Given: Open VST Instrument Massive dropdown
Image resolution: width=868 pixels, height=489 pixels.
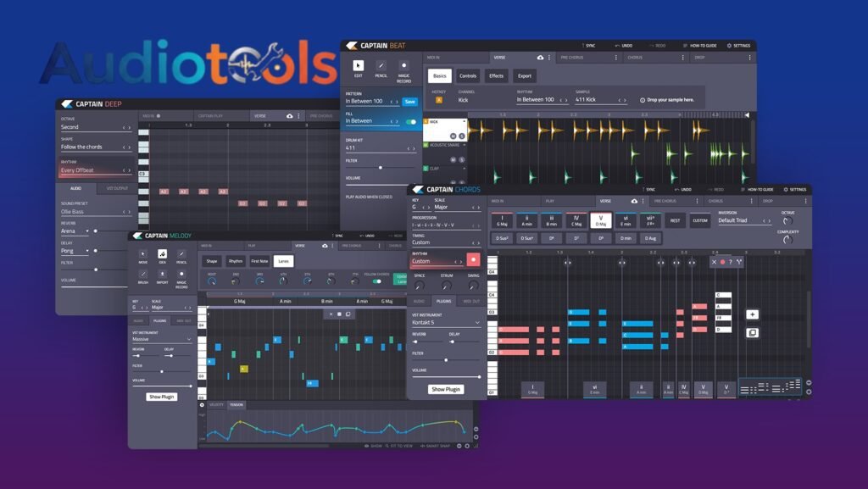Looking at the screenshot, I should pos(162,339).
